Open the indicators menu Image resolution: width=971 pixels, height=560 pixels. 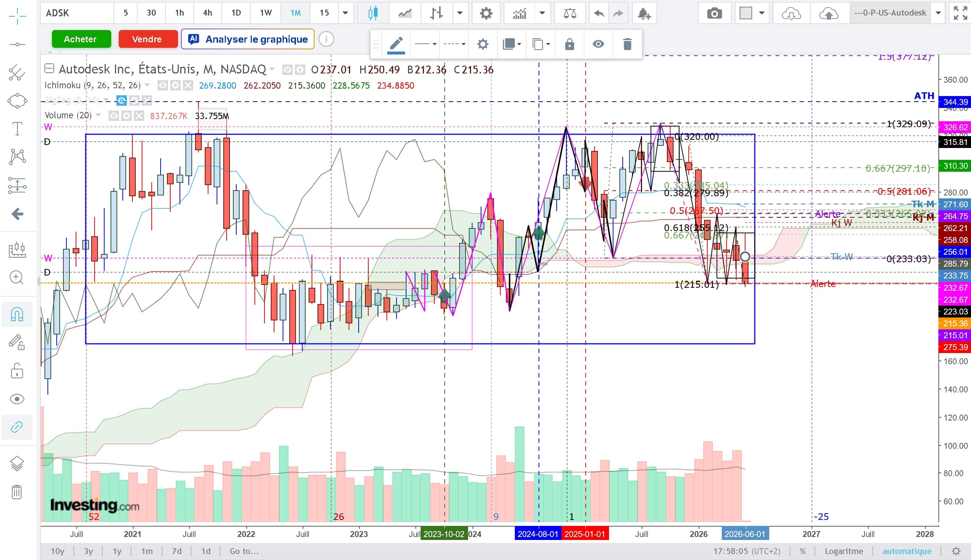coord(520,13)
